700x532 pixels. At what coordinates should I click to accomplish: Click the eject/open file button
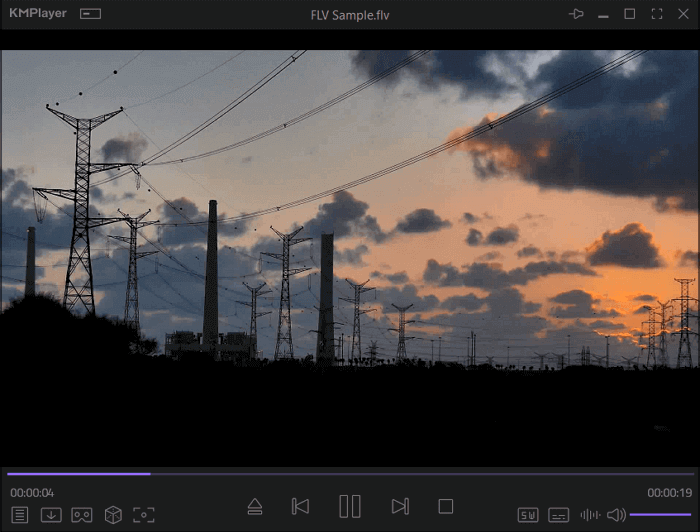[254, 507]
